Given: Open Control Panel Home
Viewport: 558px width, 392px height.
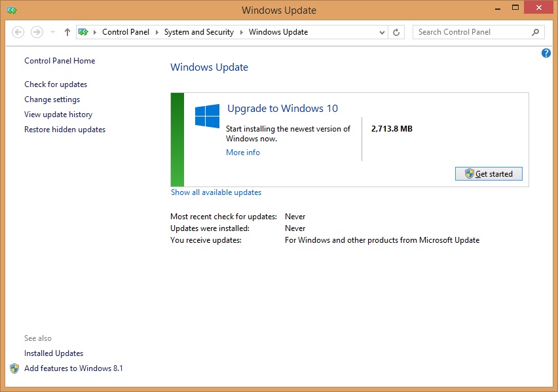Looking at the screenshot, I should click(60, 61).
